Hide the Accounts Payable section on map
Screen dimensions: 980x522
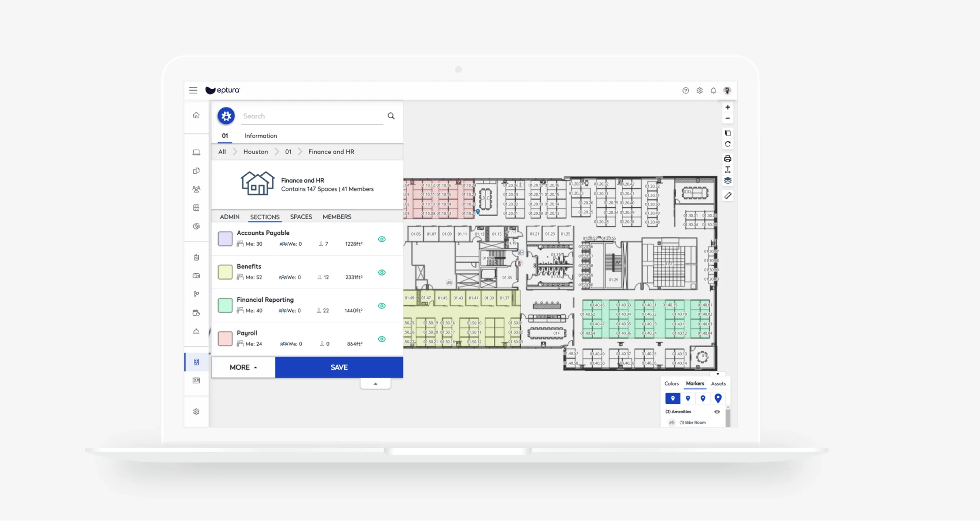point(382,239)
